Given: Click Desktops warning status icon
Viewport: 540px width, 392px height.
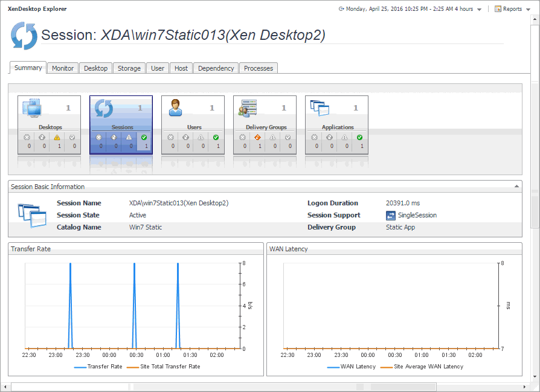Looking at the screenshot, I should click(57, 138).
